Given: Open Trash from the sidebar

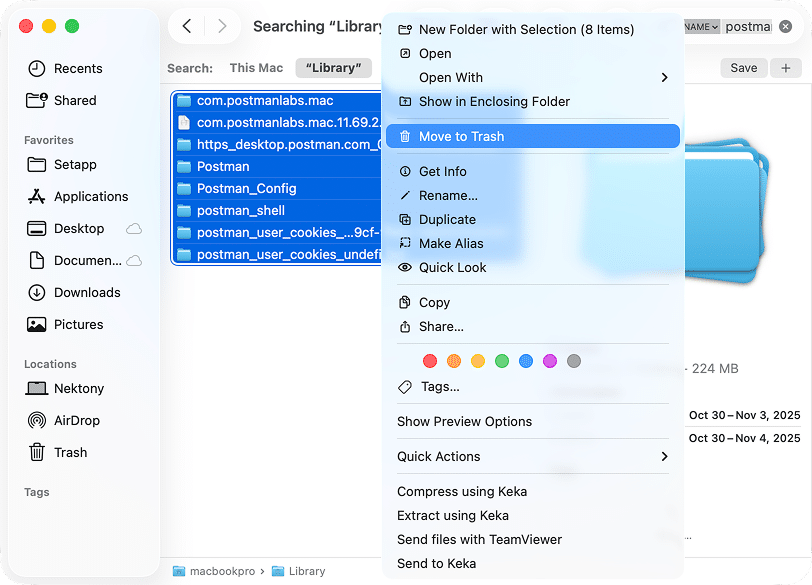Looking at the screenshot, I should (70, 452).
